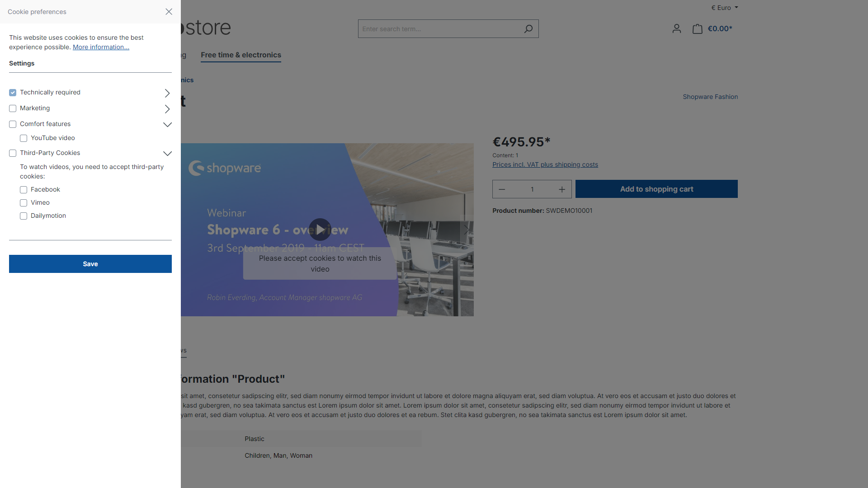Click the Settings heading in cookie panel
Image resolution: width=868 pixels, height=488 pixels.
click(22, 63)
